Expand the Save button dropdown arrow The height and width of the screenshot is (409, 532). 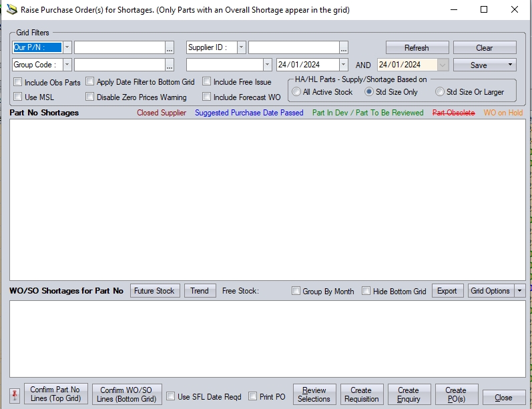(510, 65)
